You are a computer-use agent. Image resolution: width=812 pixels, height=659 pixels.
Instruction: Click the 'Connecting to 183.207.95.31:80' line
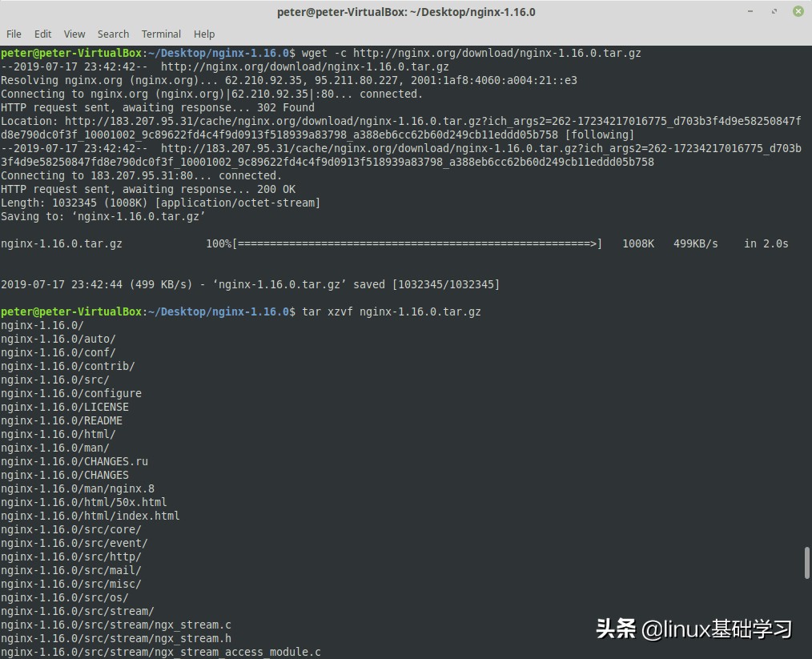click(142, 175)
